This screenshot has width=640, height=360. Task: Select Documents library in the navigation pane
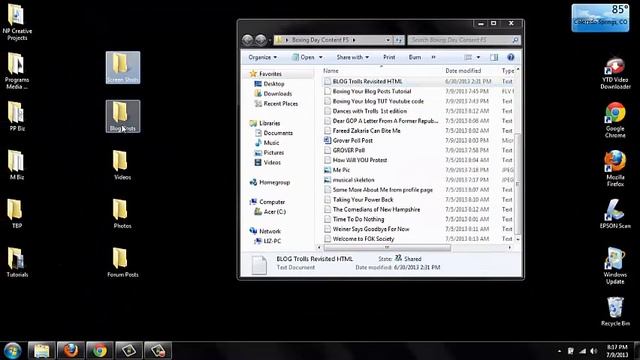coord(273,133)
